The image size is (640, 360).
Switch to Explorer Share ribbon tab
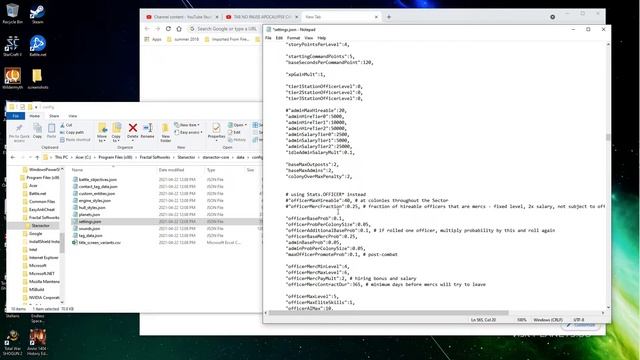[54, 116]
